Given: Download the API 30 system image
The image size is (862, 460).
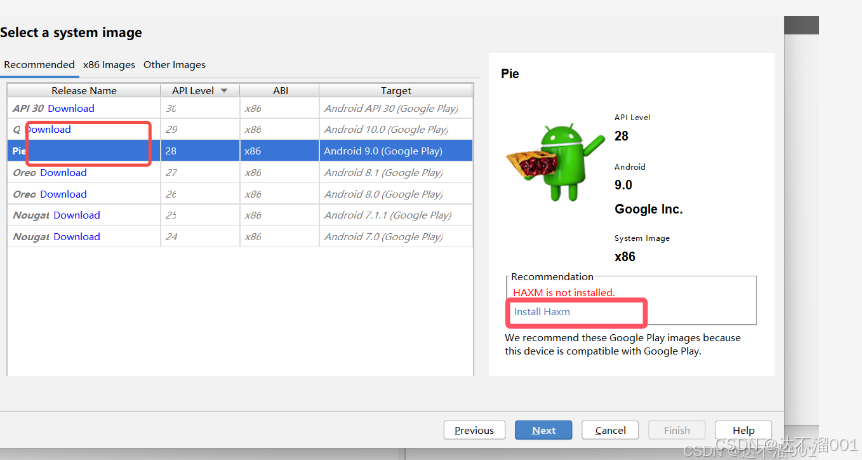Looking at the screenshot, I should (x=71, y=109).
